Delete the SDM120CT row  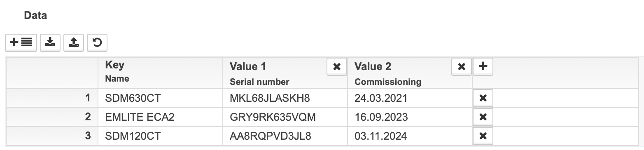click(x=483, y=136)
